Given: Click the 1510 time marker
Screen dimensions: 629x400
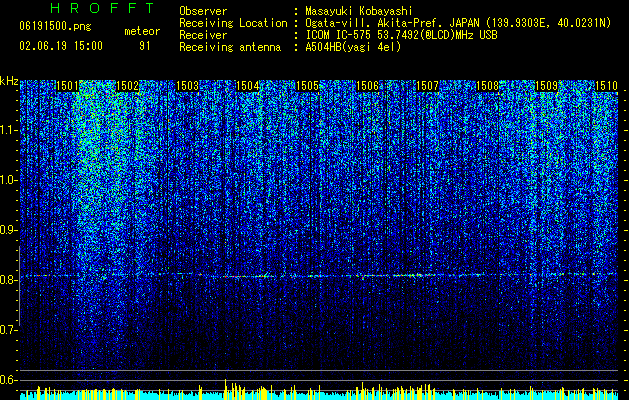Looking at the screenshot, I should (x=606, y=86).
